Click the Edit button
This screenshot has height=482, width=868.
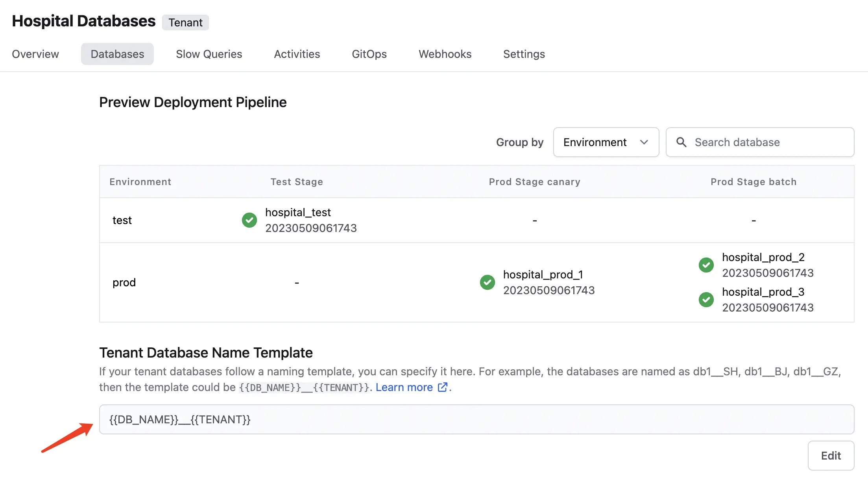(x=831, y=456)
